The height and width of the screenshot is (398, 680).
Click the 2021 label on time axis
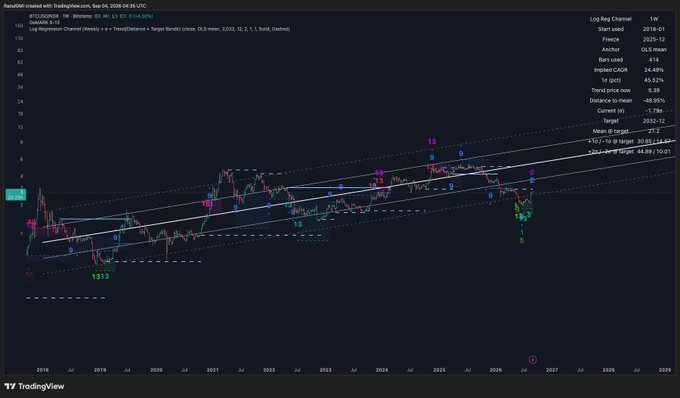click(212, 370)
